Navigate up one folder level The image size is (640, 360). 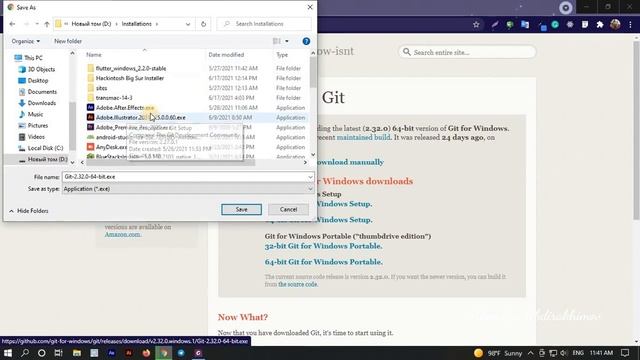[x=47, y=24]
